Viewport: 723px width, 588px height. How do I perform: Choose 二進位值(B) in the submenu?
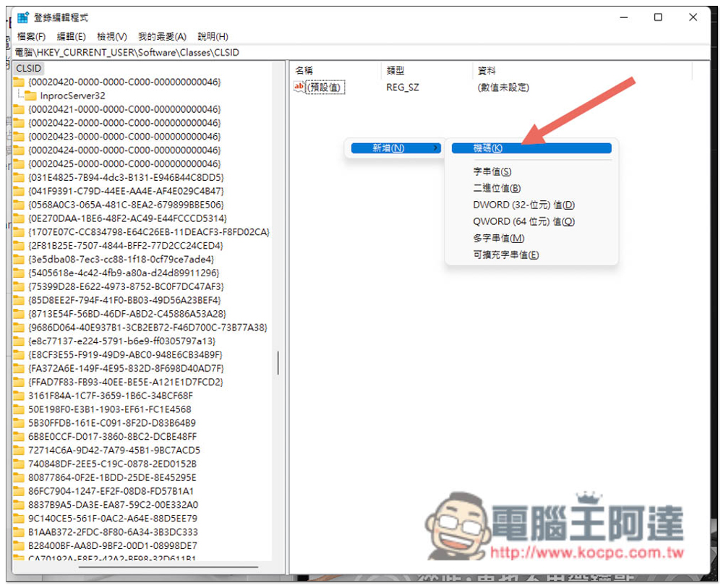pyautogui.click(x=497, y=188)
